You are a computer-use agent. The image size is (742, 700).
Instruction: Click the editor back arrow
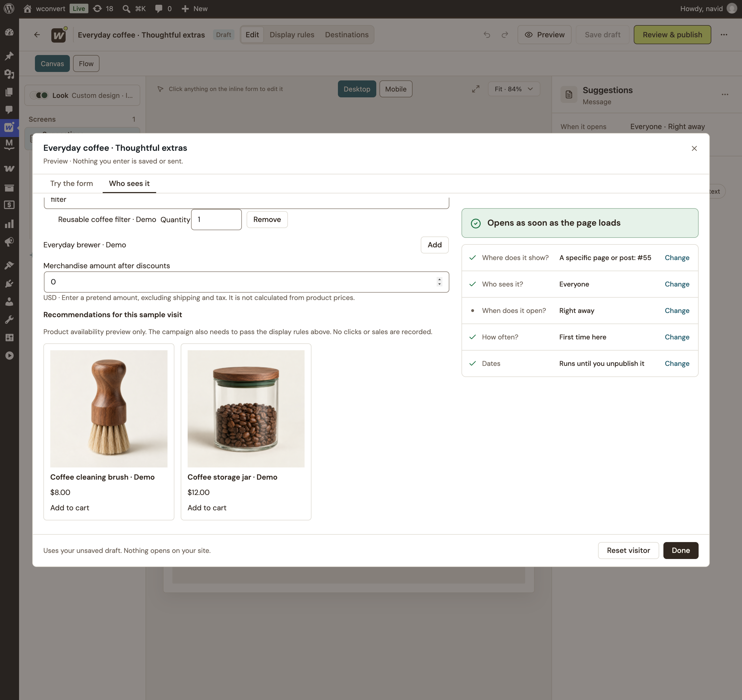[37, 35]
